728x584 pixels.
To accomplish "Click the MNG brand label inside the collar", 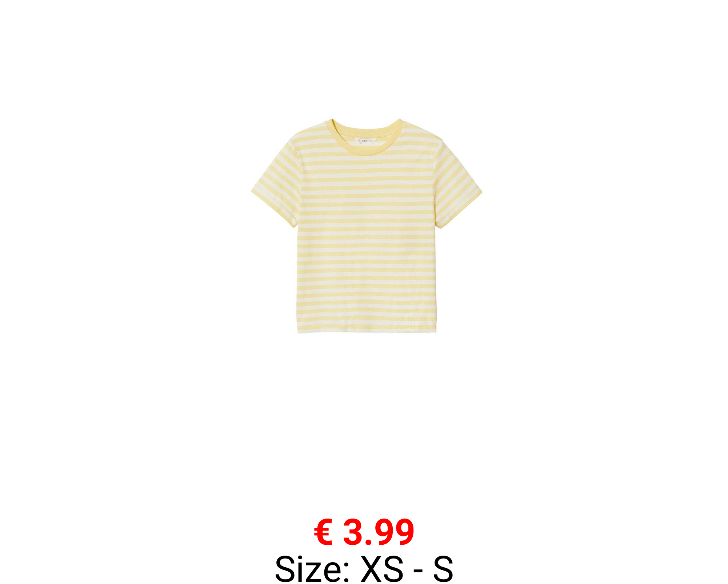I will pyautogui.click(x=364, y=140).
